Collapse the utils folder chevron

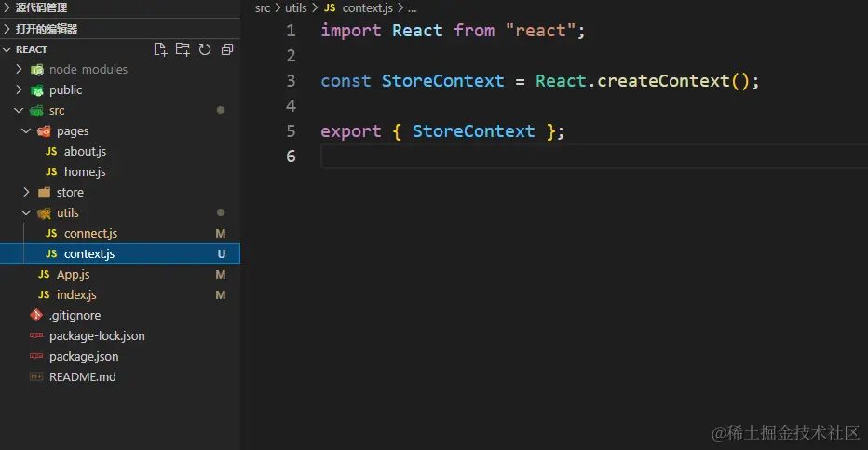point(26,212)
